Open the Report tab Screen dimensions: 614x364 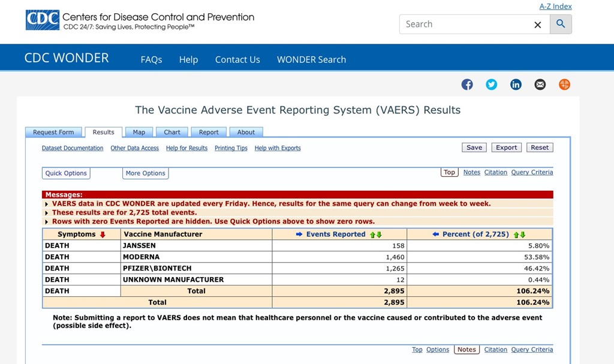[x=209, y=132]
